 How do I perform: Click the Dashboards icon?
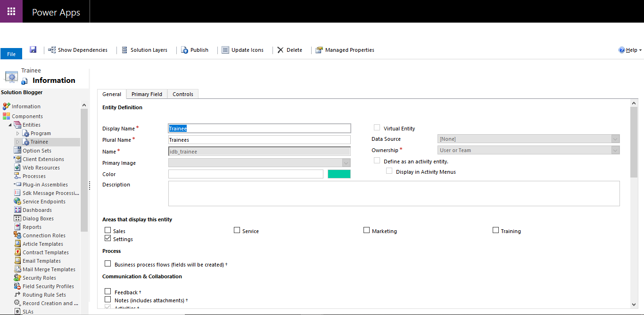pyautogui.click(x=17, y=210)
